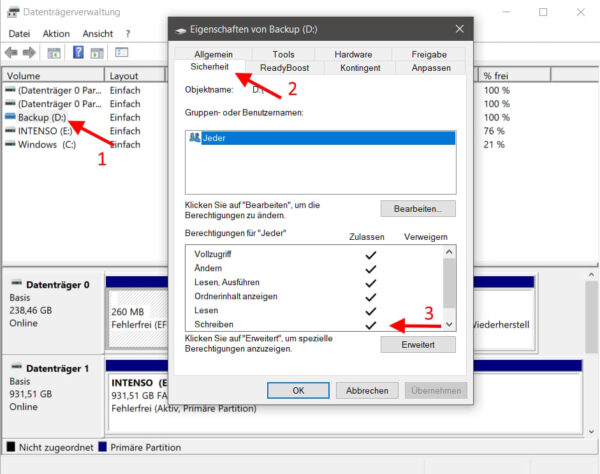Select the Backup (D:) volume row
The height and width of the screenshot is (474, 600).
(42, 117)
